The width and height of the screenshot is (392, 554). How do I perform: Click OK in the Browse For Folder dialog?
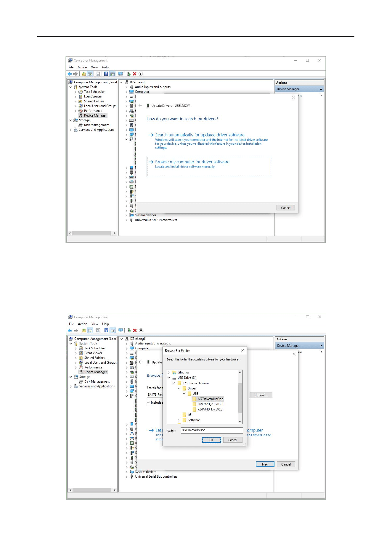tap(211, 440)
